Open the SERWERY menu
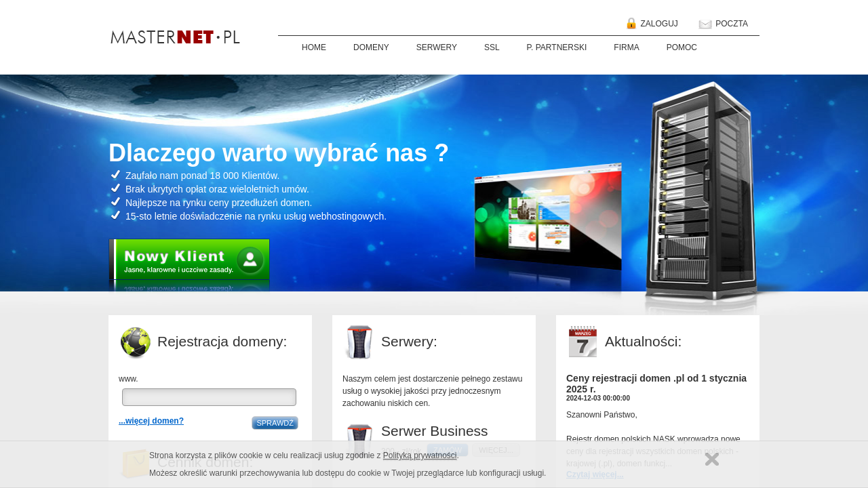868x488 pixels. (437, 47)
